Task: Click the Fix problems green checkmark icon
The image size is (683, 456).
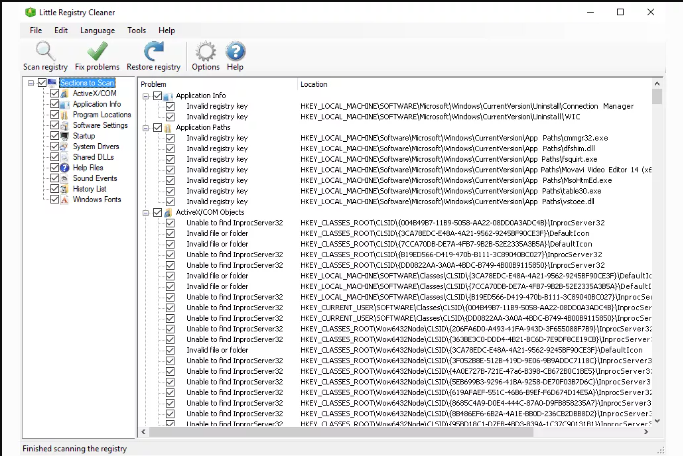Action: (97, 51)
